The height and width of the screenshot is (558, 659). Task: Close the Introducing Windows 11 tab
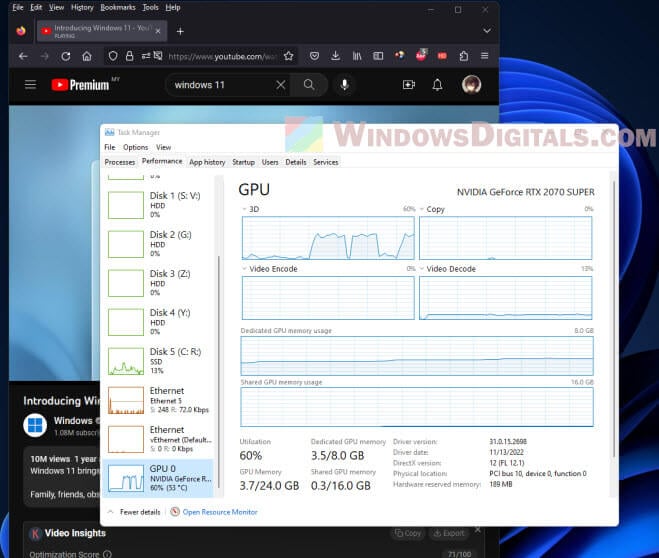point(158,31)
